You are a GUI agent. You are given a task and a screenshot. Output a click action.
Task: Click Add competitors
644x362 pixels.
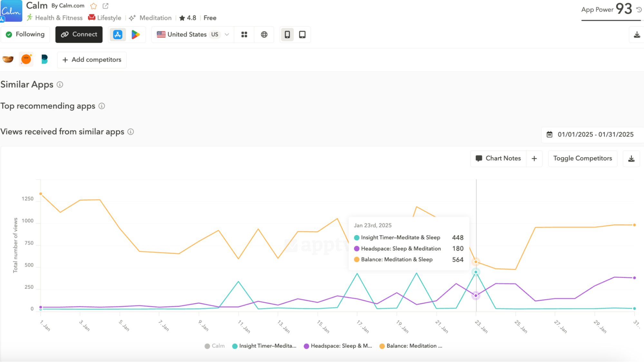click(x=91, y=60)
